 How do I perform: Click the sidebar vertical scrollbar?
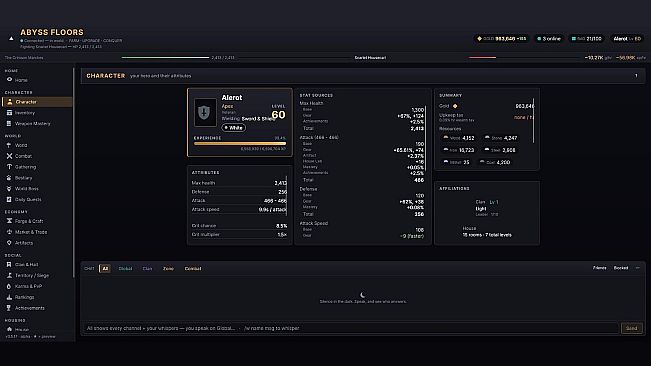coord(74,172)
